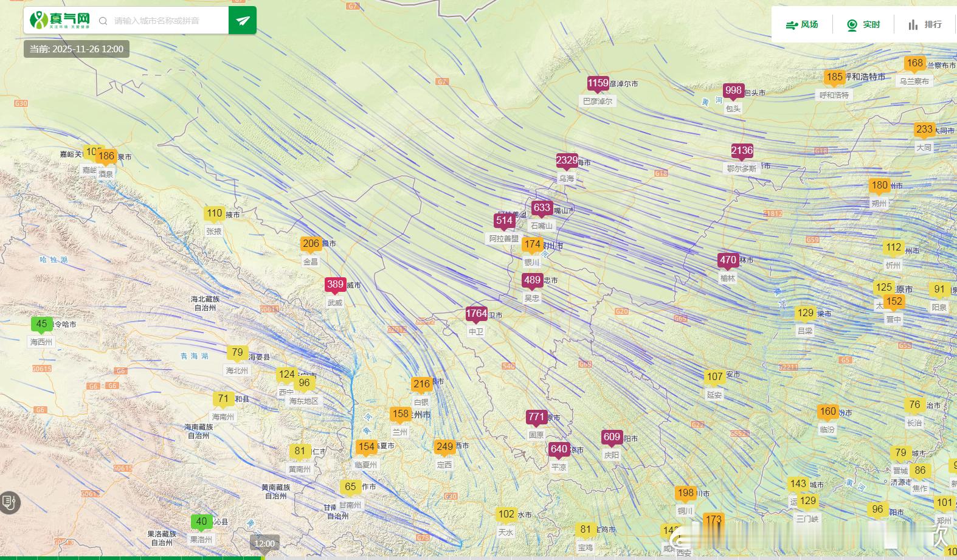957x560 pixels.
Task: Click the 186 marker for 酒泉
Action: [x=106, y=156]
